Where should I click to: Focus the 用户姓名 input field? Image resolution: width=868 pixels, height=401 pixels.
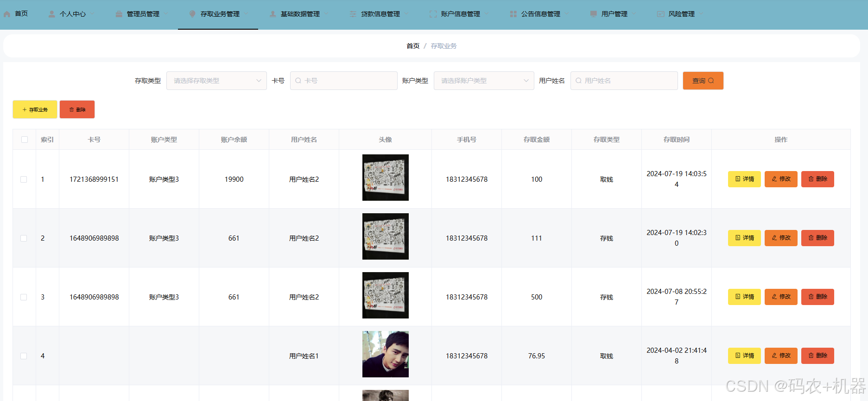pos(624,81)
